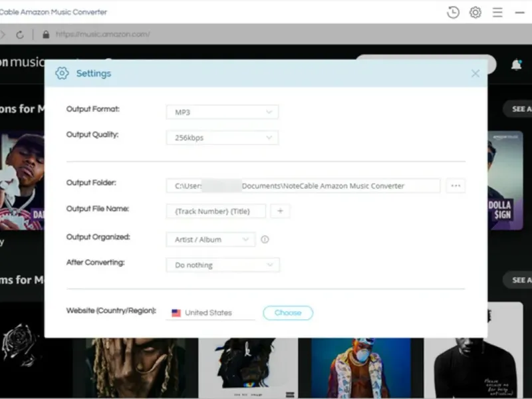Open the album with hand over face
Screen dimensions: 532x399
[136, 368]
